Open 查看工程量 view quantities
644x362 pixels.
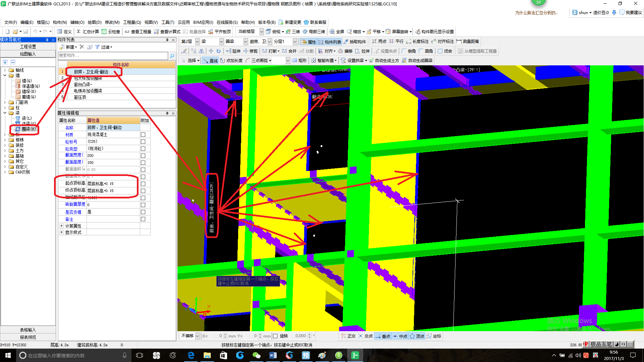coord(138,32)
